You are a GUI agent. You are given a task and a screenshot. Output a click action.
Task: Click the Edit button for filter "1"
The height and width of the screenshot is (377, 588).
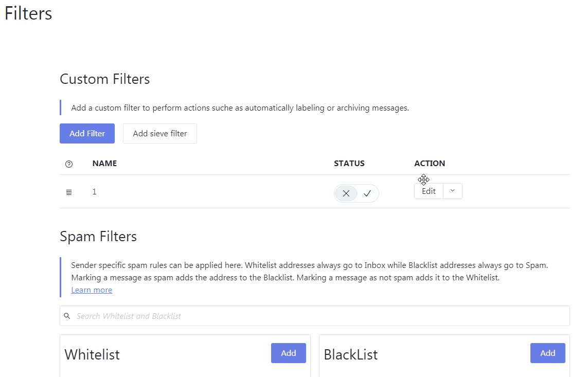[428, 191]
